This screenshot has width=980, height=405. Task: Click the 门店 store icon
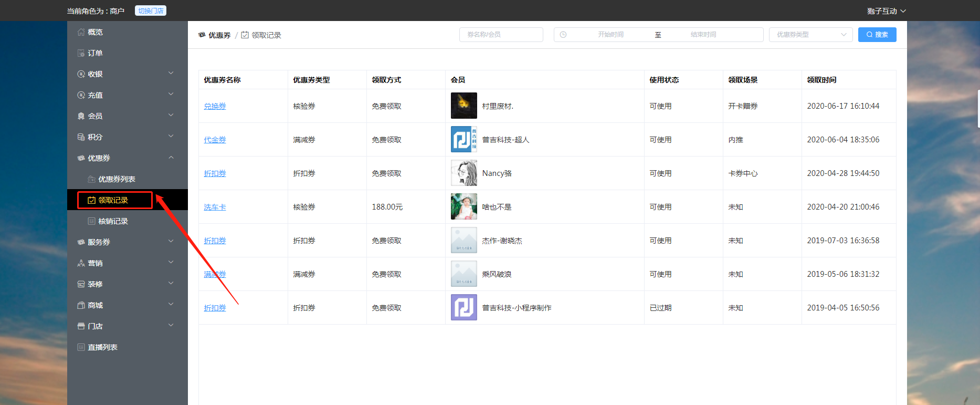(81, 326)
